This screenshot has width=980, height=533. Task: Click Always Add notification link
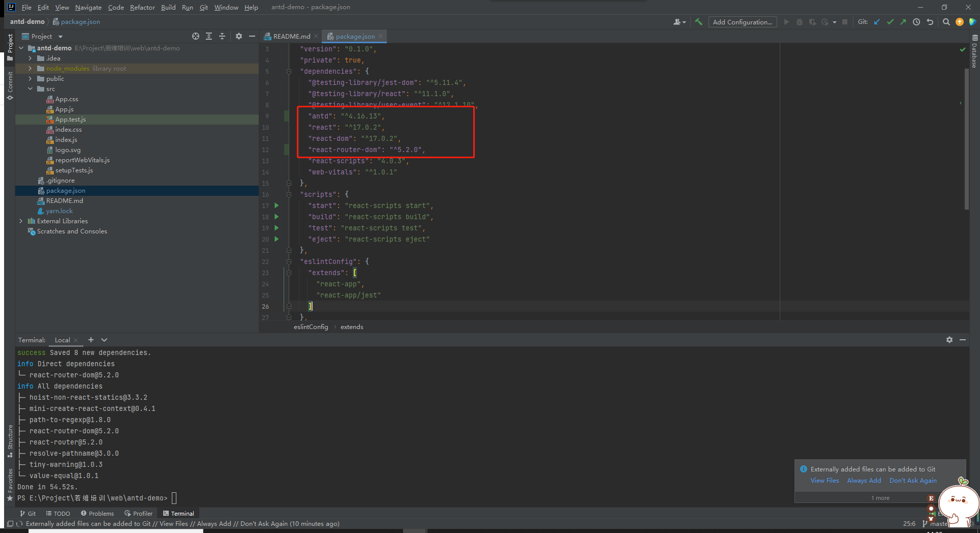[864, 481]
